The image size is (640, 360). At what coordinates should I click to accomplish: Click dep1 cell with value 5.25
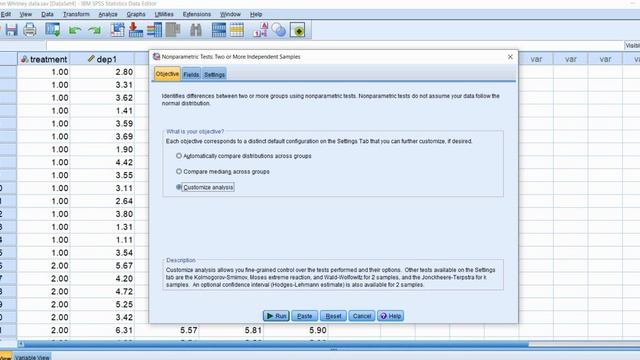click(x=102, y=304)
